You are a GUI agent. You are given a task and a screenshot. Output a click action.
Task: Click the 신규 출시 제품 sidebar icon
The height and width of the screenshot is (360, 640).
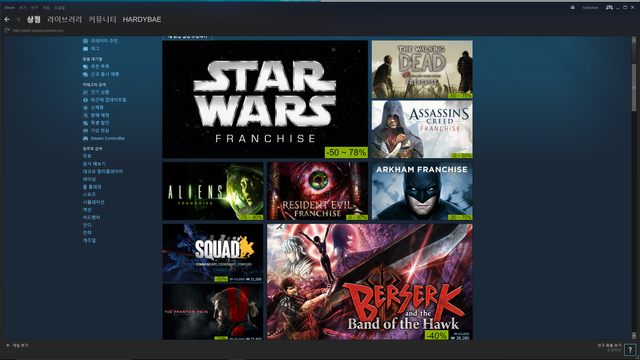[x=85, y=74]
